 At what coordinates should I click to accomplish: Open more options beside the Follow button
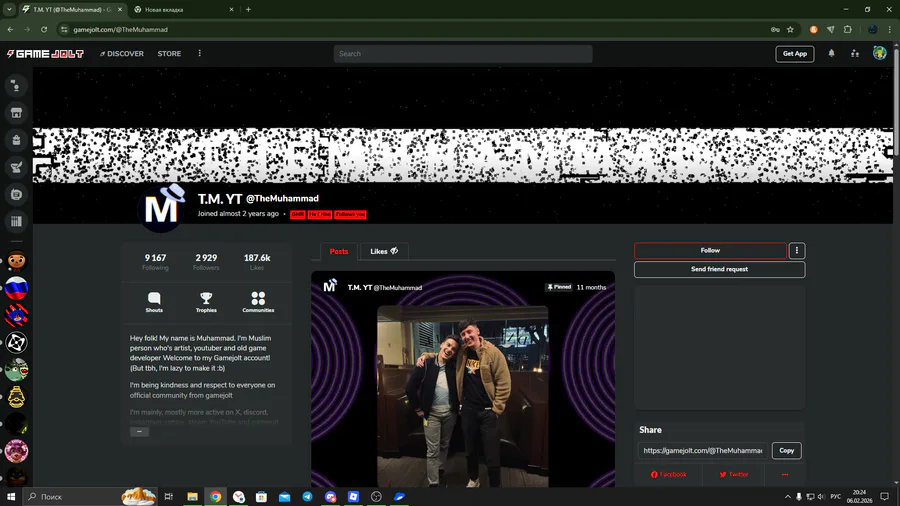tap(797, 251)
